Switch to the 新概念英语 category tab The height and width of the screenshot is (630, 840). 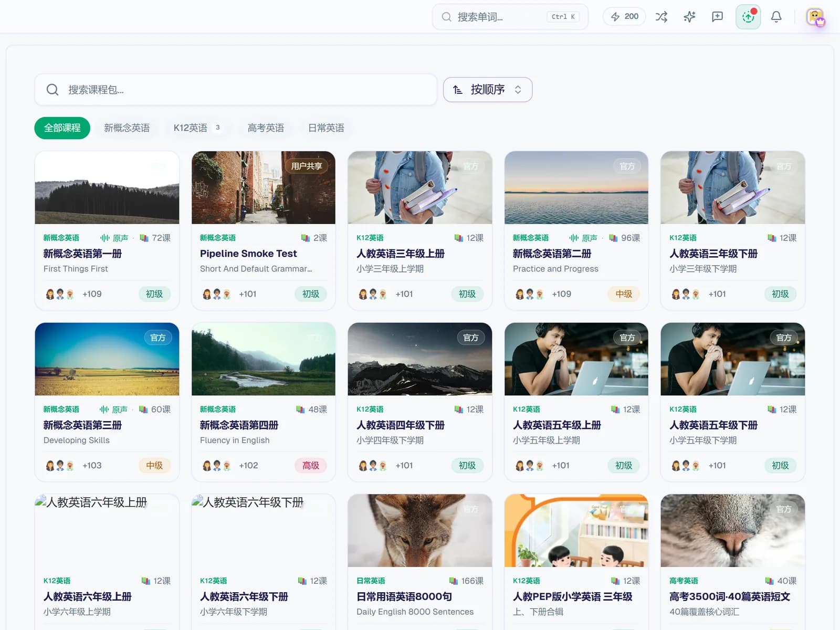tap(127, 128)
